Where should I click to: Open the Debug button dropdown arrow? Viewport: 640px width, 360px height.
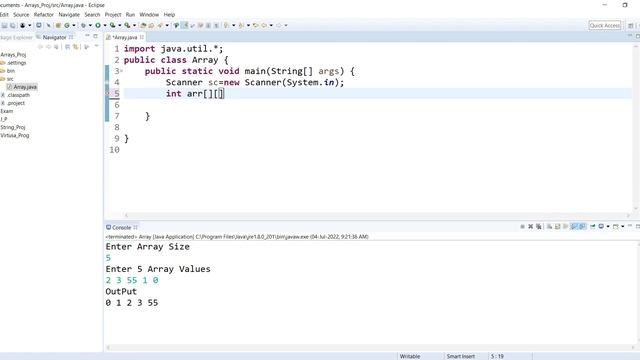point(90,25)
